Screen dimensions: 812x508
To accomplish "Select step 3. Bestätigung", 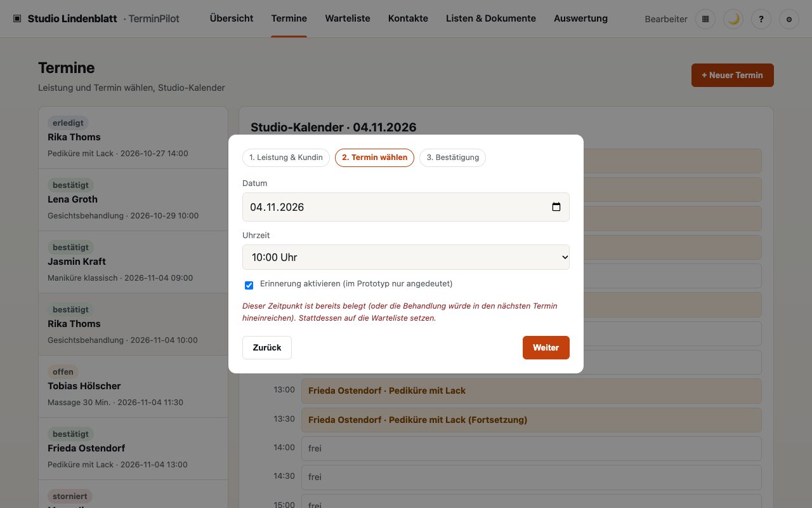I will (453, 157).
